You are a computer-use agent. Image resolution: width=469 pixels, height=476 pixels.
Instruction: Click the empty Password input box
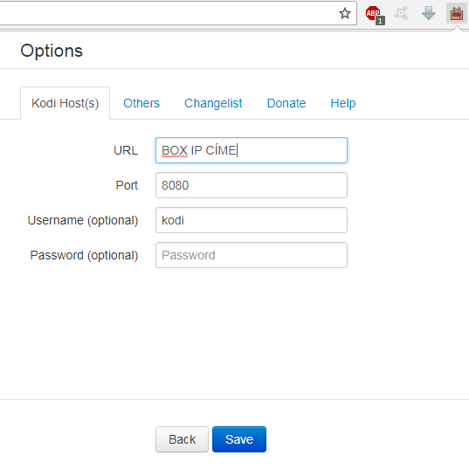coord(252,255)
